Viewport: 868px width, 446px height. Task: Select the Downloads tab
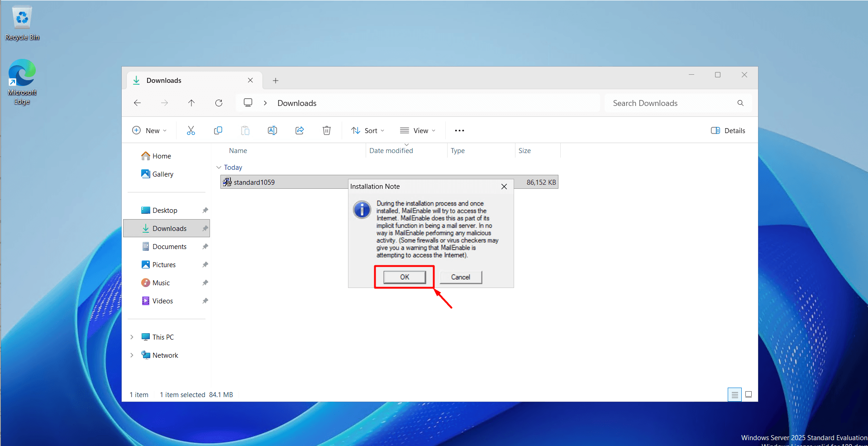[x=195, y=80]
